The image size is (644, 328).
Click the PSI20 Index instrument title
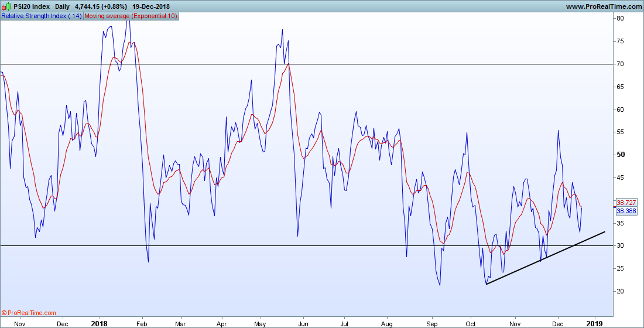(32, 6)
